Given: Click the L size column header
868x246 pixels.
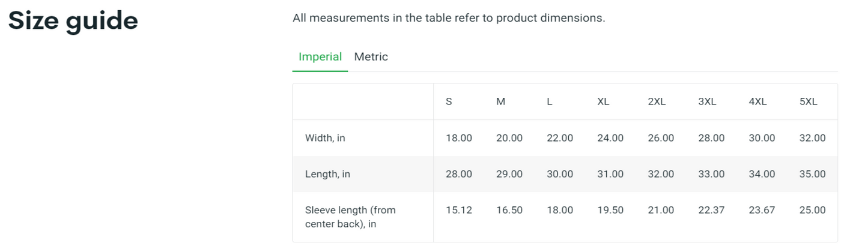Looking at the screenshot, I should pyautogui.click(x=550, y=102).
